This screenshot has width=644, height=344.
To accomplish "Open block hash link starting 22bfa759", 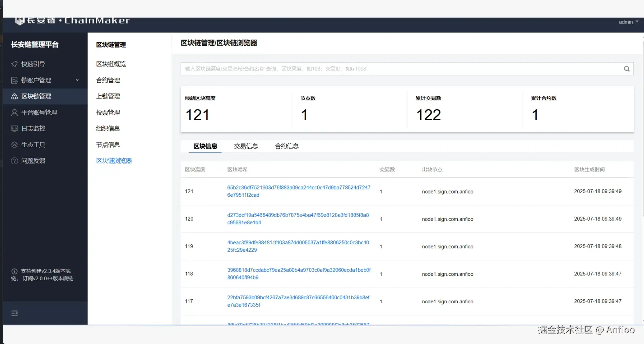I will [298, 301].
